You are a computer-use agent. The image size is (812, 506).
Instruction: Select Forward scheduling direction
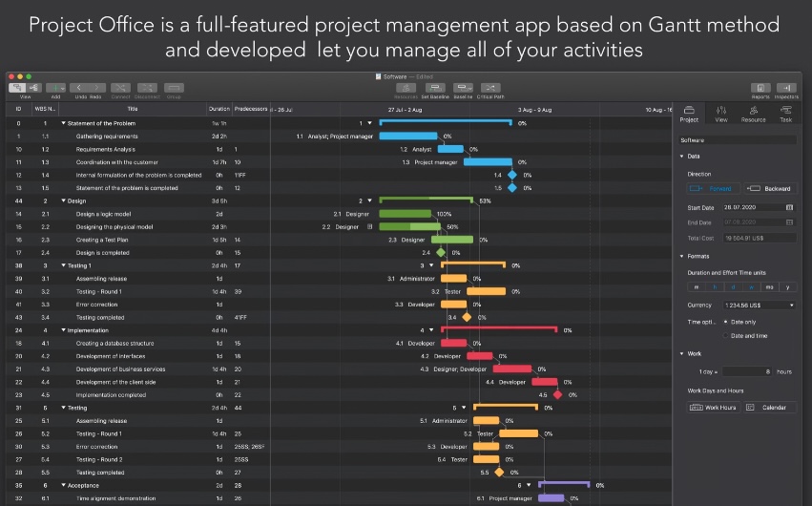pos(714,188)
